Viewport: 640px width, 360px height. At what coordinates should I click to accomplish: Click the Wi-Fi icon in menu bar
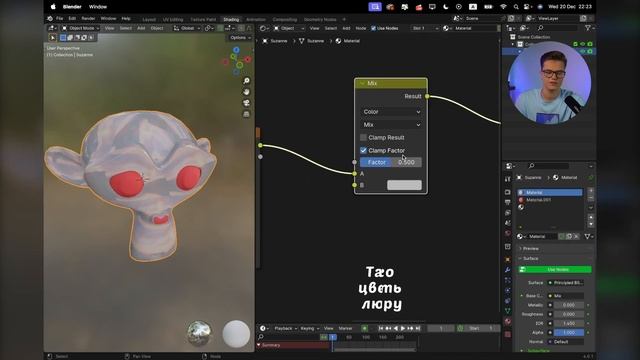503,7
